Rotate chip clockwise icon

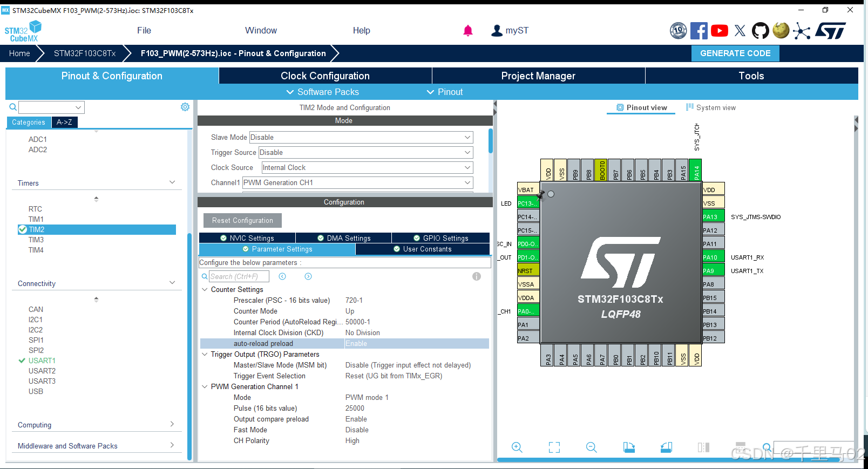click(629, 447)
